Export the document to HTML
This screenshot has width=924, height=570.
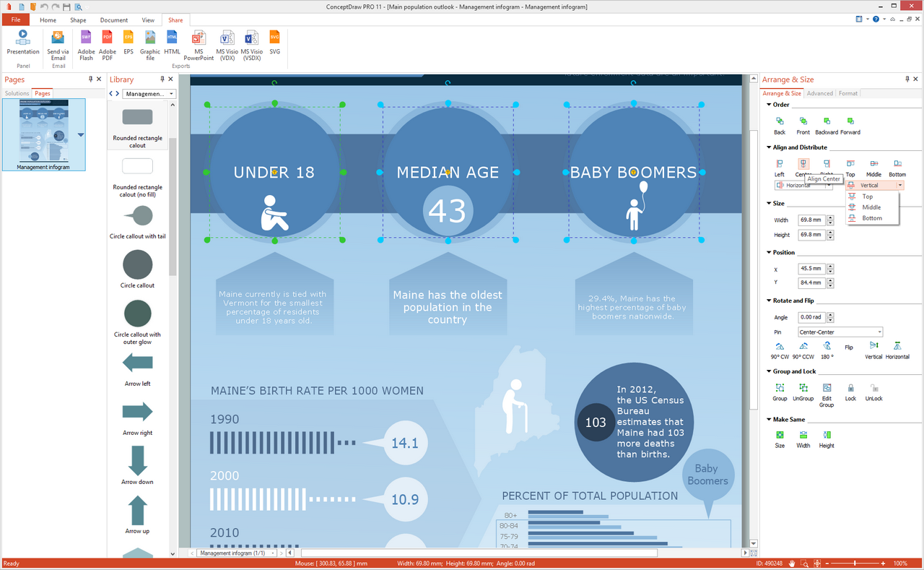(172, 42)
